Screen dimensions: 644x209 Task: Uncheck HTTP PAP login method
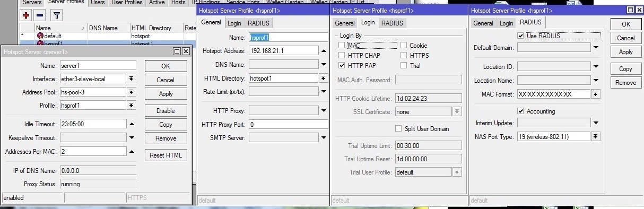coord(342,65)
